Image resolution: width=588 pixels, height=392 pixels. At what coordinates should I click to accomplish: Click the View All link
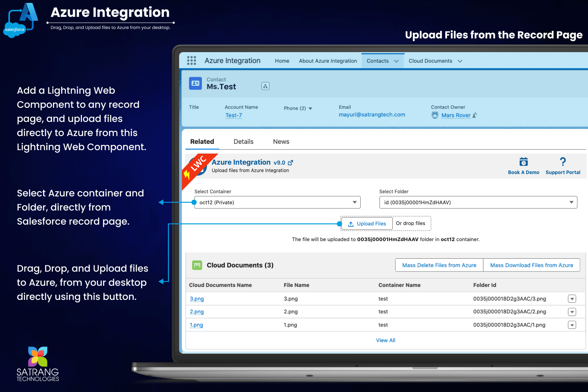[x=386, y=340]
